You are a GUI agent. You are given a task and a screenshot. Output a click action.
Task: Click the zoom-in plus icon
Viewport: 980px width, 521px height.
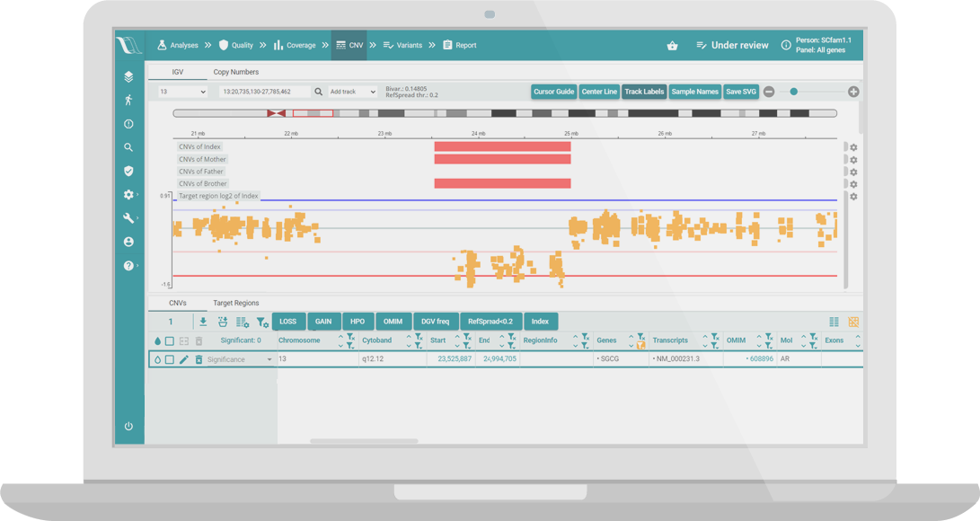pyautogui.click(x=853, y=92)
